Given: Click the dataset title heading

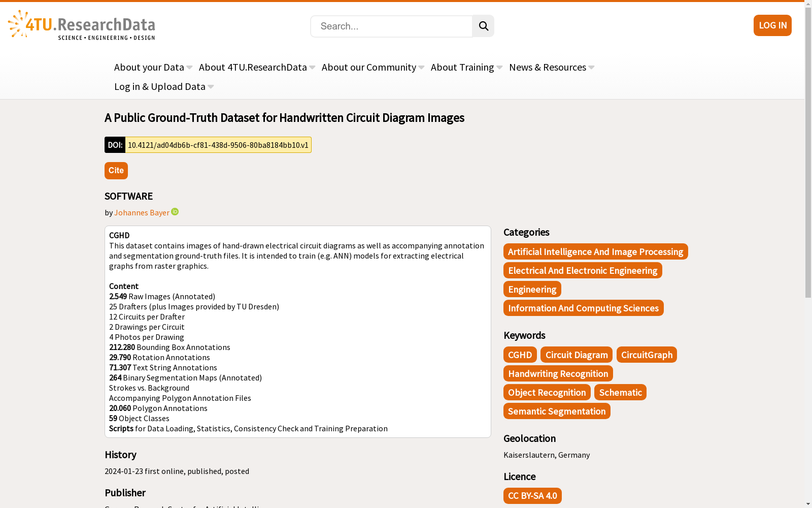Looking at the screenshot, I should (x=284, y=118).
